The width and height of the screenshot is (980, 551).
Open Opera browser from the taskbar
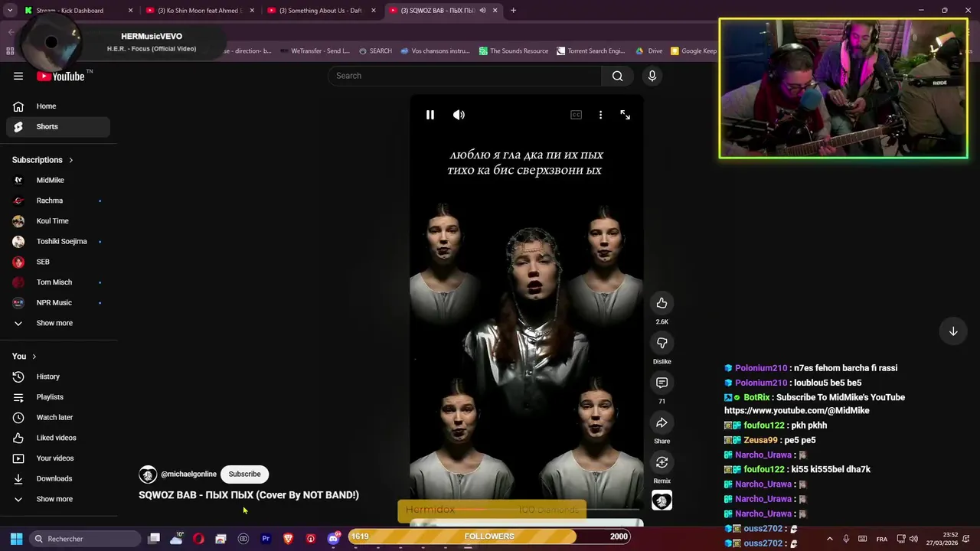pos(198,539)
